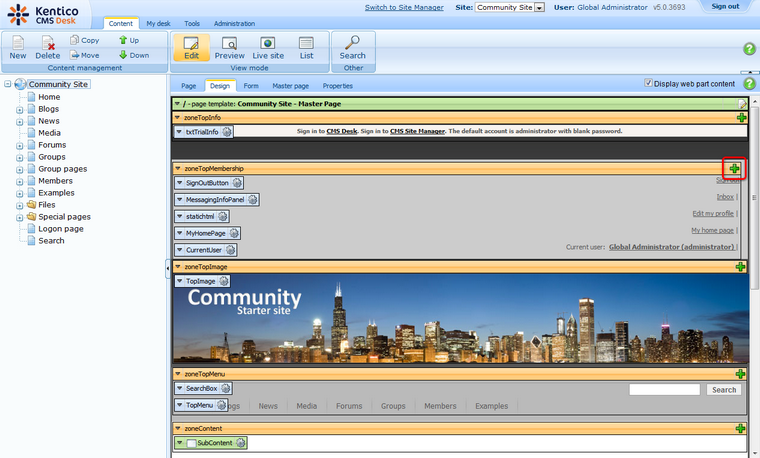Switch to Edit view mode
The height and width of the screenshot is (458, 760).
click(191, 47)
